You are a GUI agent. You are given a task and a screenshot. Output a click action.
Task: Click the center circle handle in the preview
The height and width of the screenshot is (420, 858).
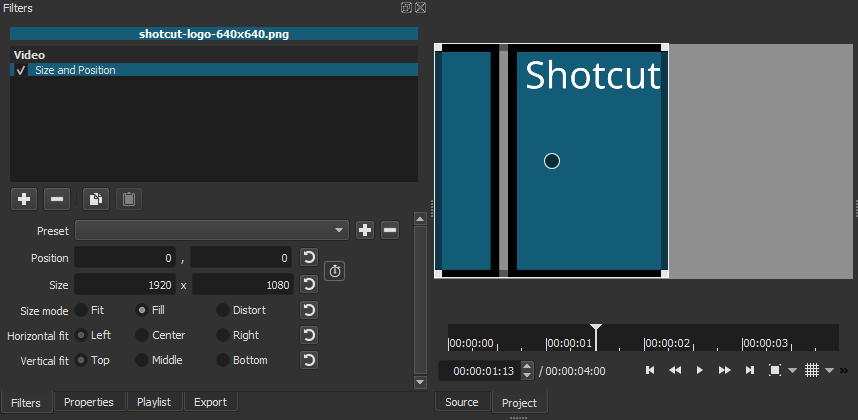[x=552, y=161]
